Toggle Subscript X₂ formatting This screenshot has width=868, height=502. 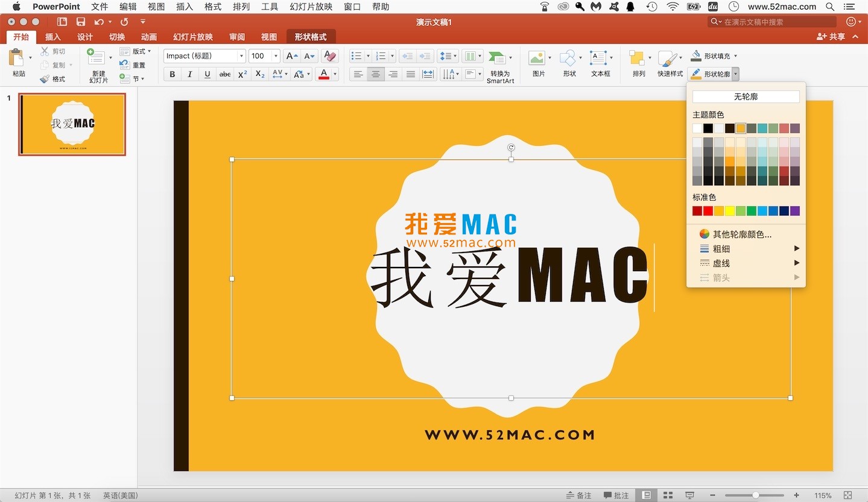coord(260,74)
